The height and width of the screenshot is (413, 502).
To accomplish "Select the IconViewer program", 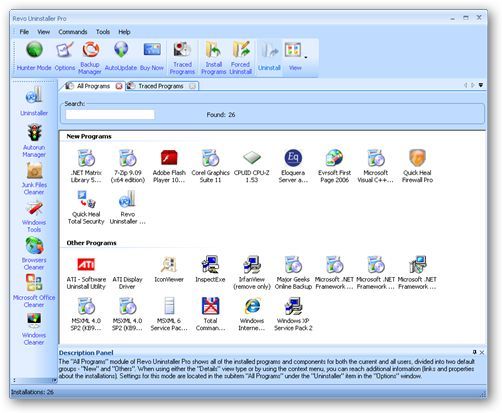I will click(169, 270).
